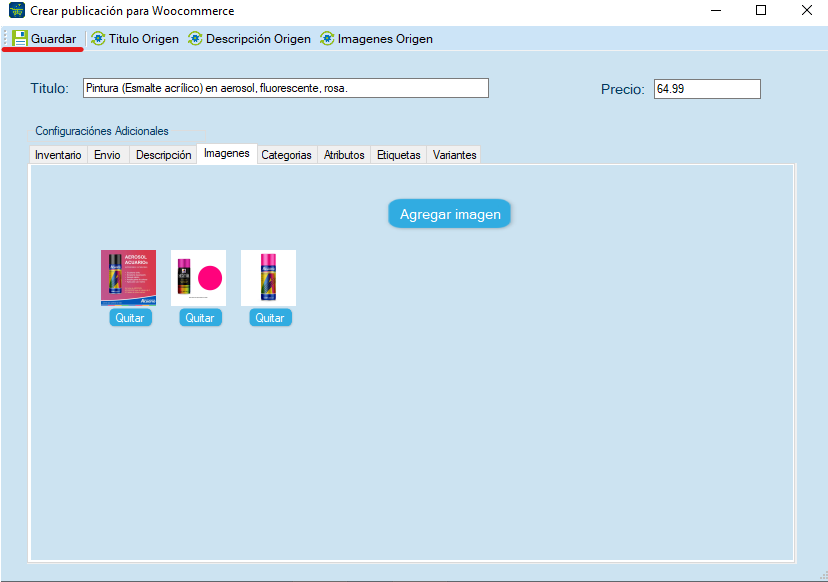Click the Guardar floppy disk icon
Screen dimensions: 828x582
(20, 38)
